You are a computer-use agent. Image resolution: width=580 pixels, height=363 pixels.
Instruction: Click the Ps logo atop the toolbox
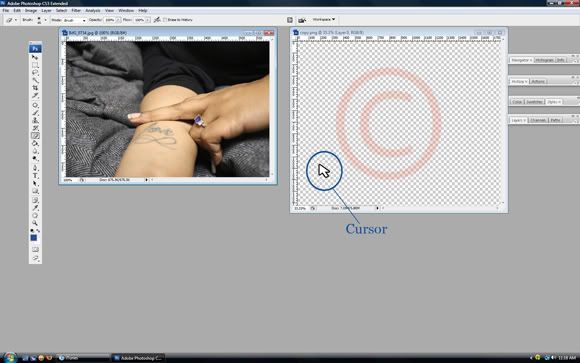(35, 48)
